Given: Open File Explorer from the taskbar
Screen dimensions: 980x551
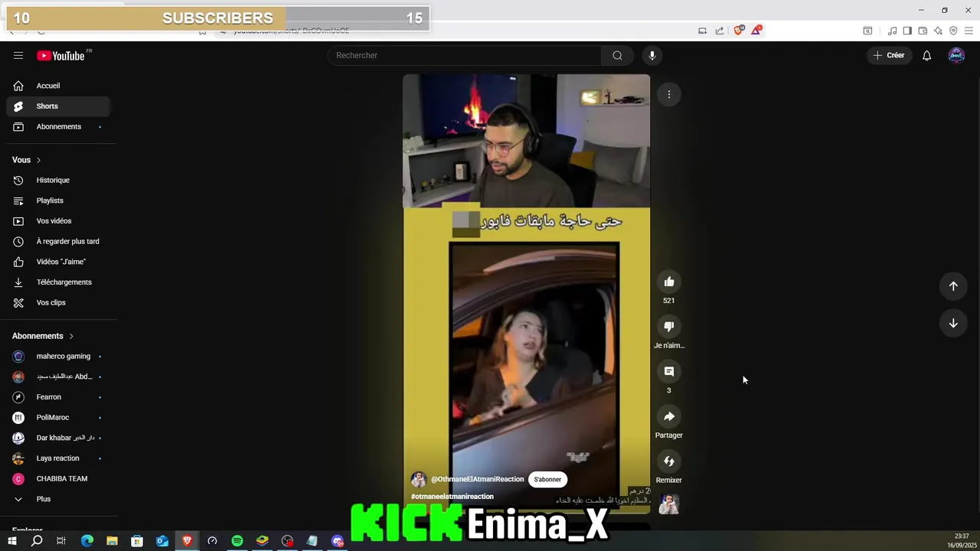Looking at the screenshot, I should pos(112,541).
